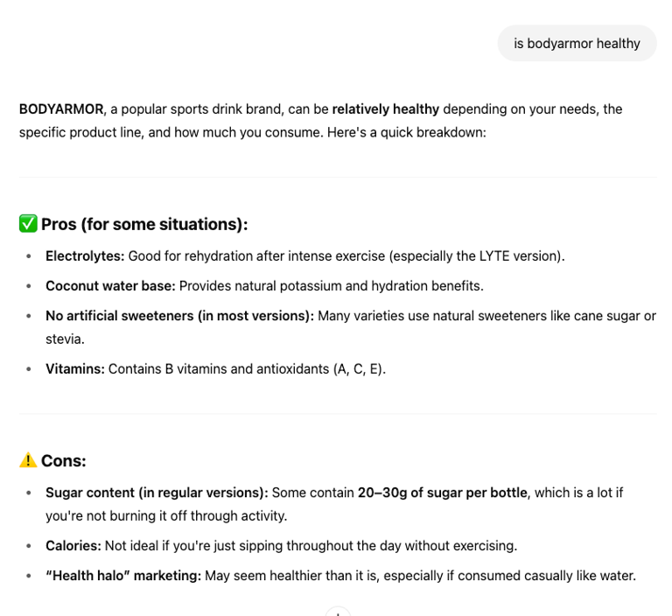Click the "Vitamins:" bullet label
Viewport: 672px width, 616px height.
[75, 369]
